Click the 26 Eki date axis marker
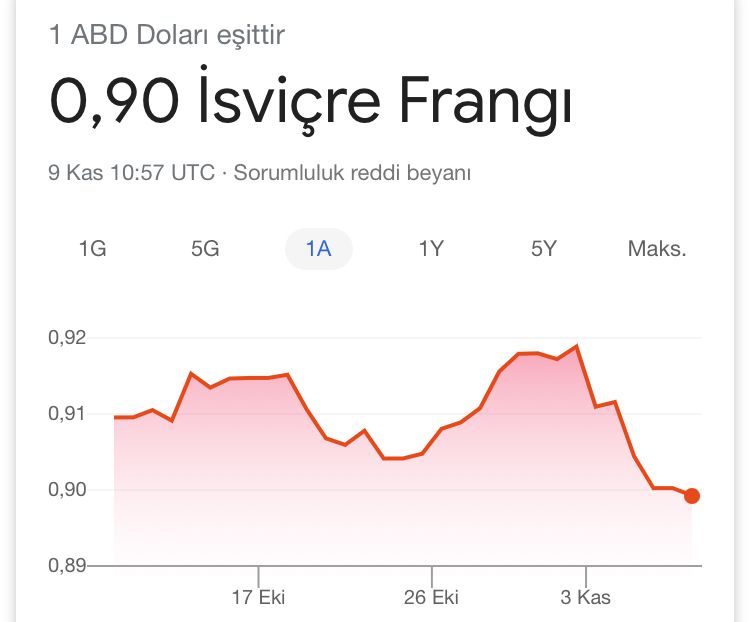This screenshot has width=750, height=622. [431, 597]
